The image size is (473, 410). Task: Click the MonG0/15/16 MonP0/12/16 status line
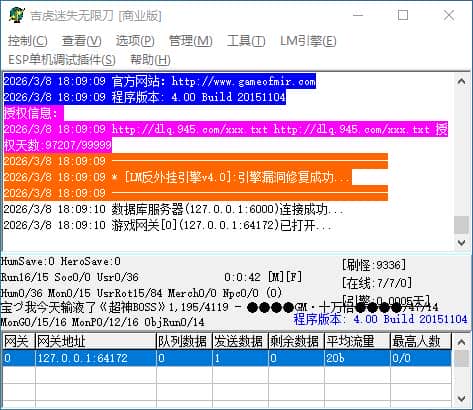(103, 322)
